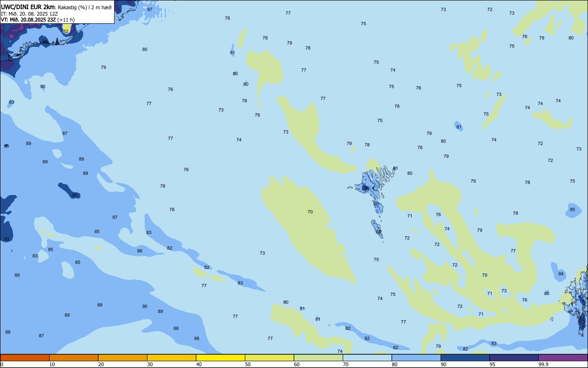Click the bold title 'UWC/DINI EUR 2km'
Image resolution: width=588 pixels, height=368 pixels.
tap(28, 7)
